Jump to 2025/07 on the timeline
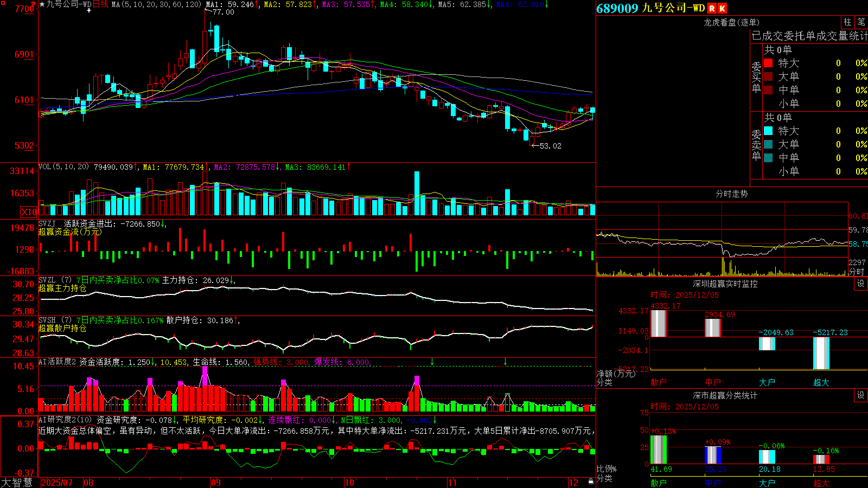 coord(57,483)
